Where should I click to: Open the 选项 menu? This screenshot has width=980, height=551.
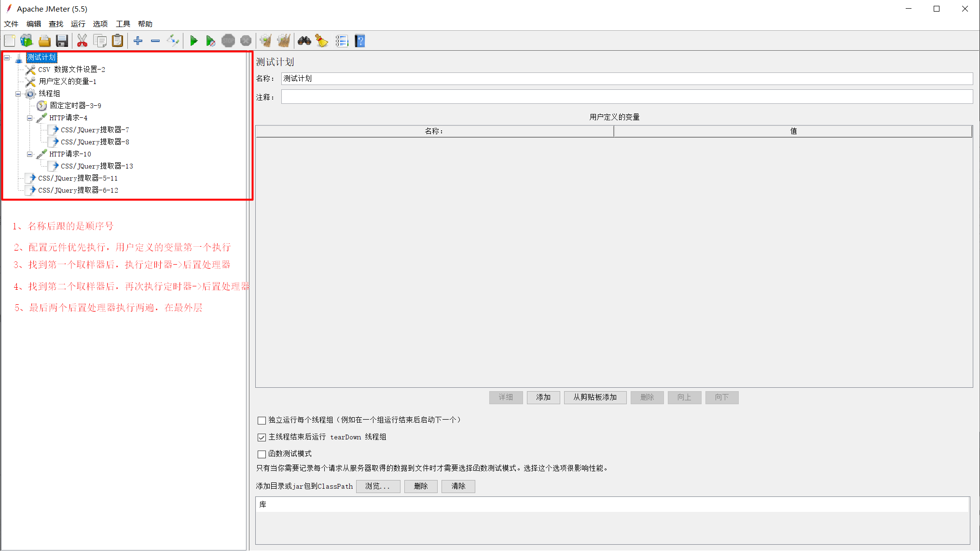pos(100,24)
